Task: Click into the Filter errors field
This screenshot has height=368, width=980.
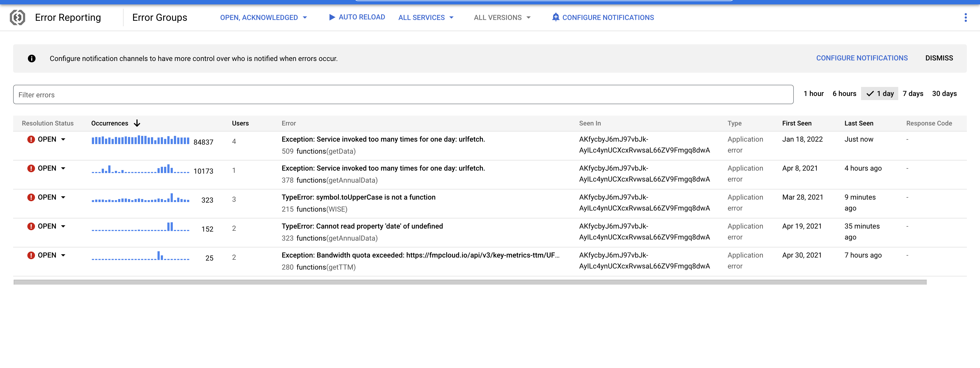Action: pyautogui.click(x=403, y=95)
